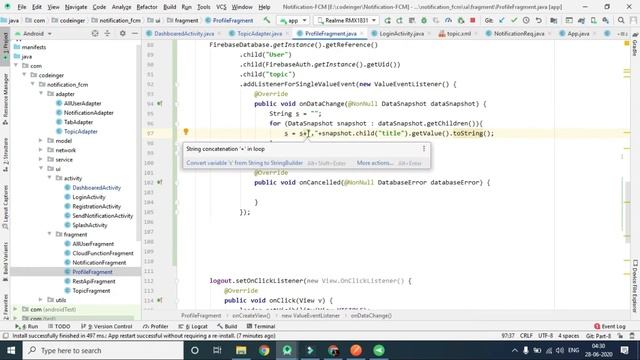Click More actions link in popup

(x=375, y=163)
